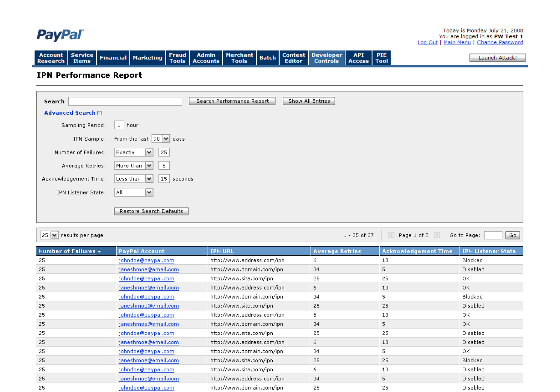
Task: Click the Log Out link
Action: (x=427, y=42)
